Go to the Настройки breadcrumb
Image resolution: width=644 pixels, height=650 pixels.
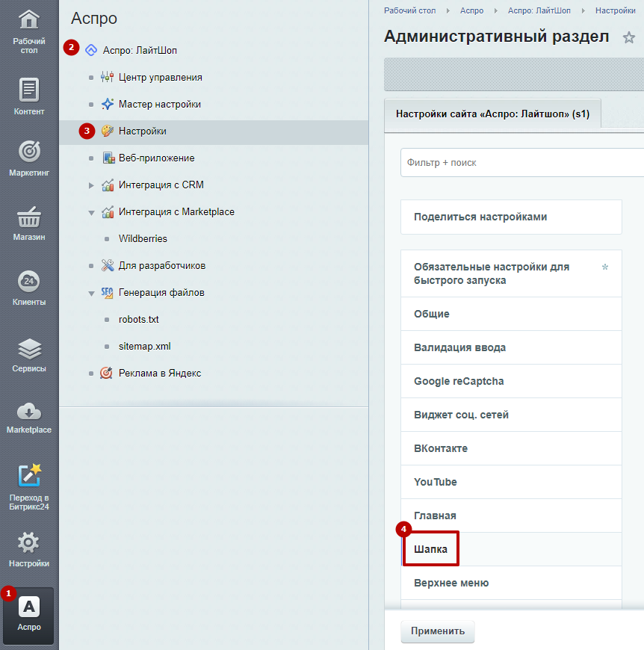pos(616,10)
